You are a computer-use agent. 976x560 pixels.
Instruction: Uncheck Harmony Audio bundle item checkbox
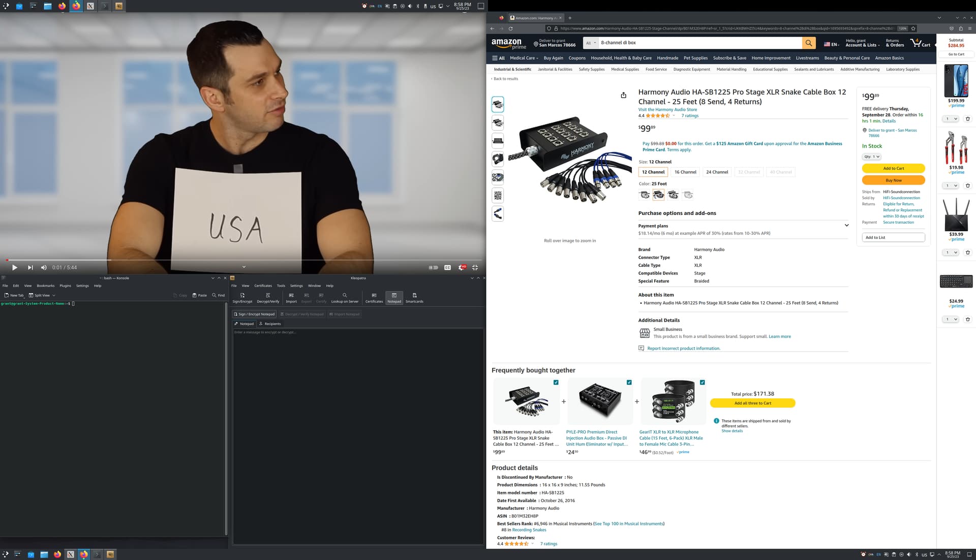[556, 382]
